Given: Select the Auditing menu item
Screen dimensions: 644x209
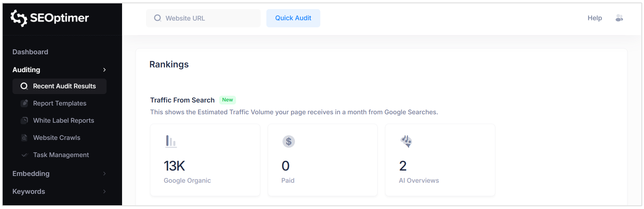Looking at the screenshot, I should (x=26, y=70).
